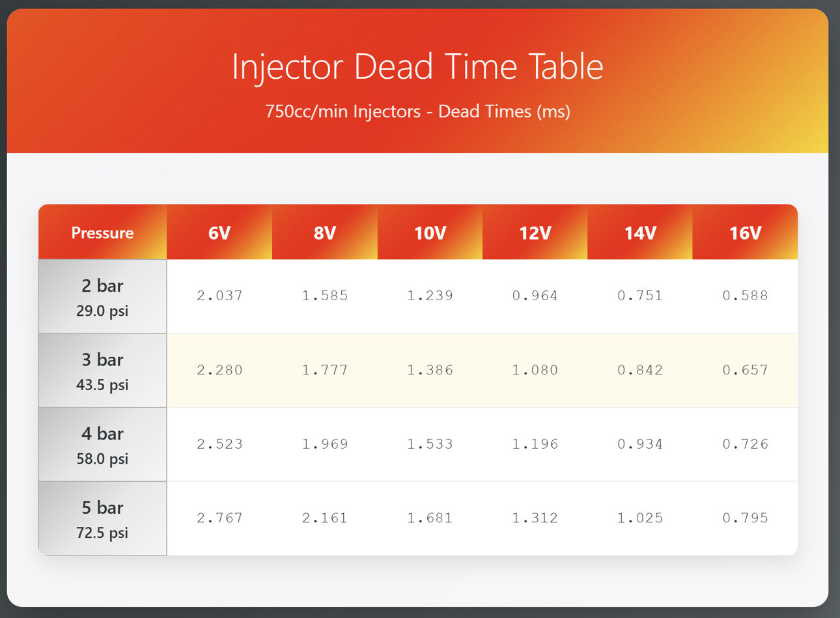Viewport: 840px width, 618px height.
Task: Select the 1.533 cell in 4 bar row
Action: coord(430,444)
